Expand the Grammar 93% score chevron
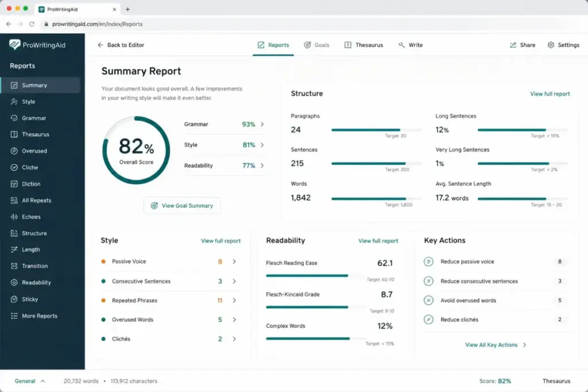 pos(262,124)
